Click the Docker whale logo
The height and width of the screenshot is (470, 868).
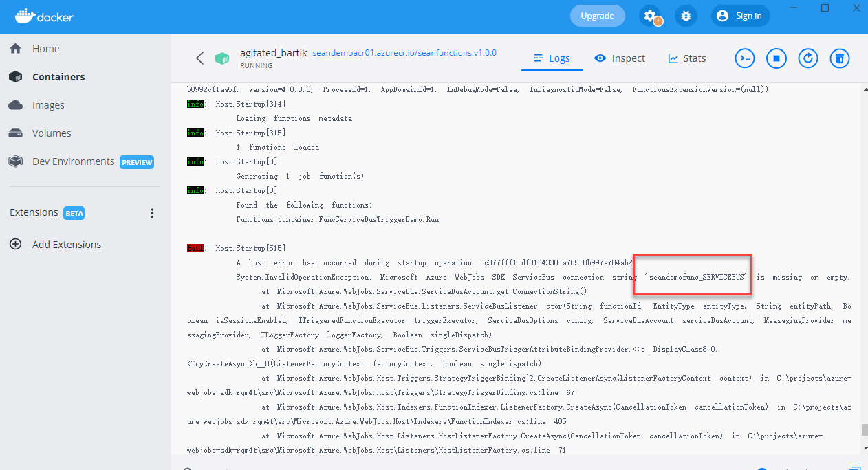pyautogui.click(x=25, y=15)
